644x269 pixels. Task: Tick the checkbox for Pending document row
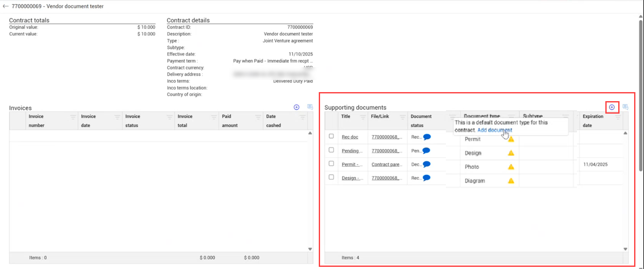(331, 150)
